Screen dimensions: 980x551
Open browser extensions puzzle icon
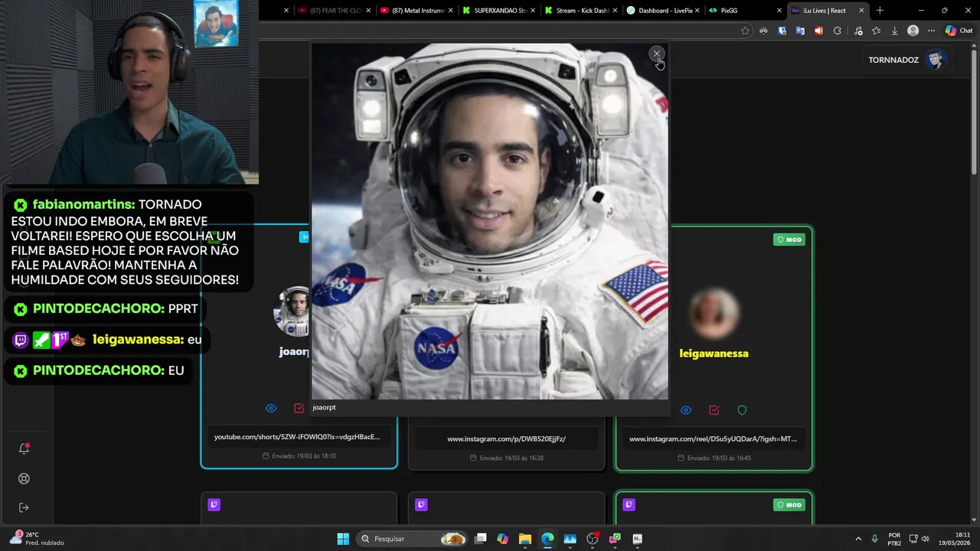point(837,31)
